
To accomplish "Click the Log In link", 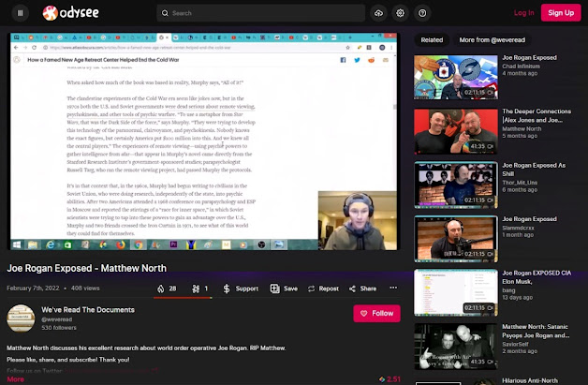I will point(523,13).
